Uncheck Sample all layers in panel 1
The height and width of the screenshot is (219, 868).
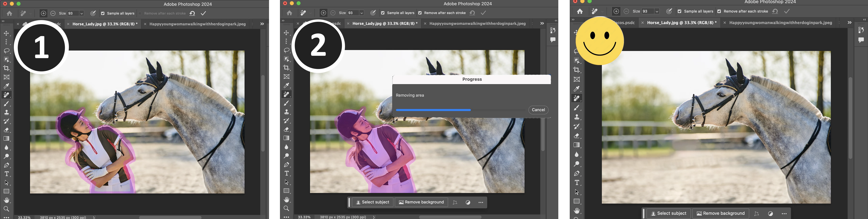pyautogui.click(x=103, y=14)
